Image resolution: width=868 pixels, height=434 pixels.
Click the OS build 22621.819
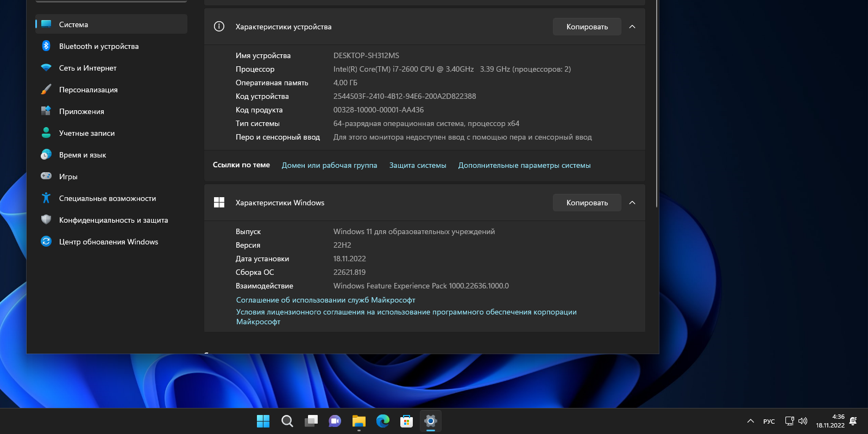click(349, 272)
